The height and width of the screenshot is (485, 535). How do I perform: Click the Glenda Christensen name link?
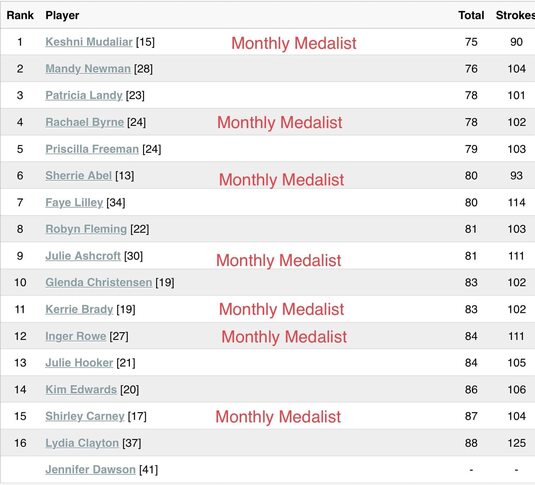(99, 282)
